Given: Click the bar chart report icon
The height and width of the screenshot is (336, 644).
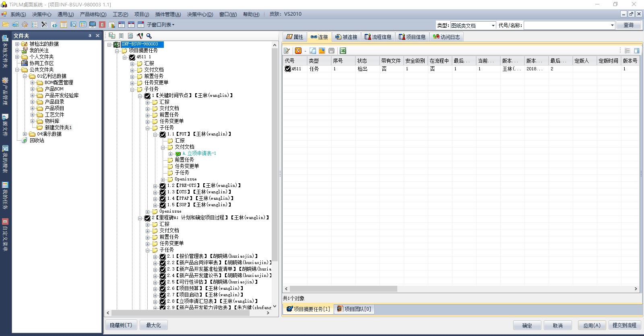Looking at the screenshot, I should pyautogui.click(x=112, y=25).
